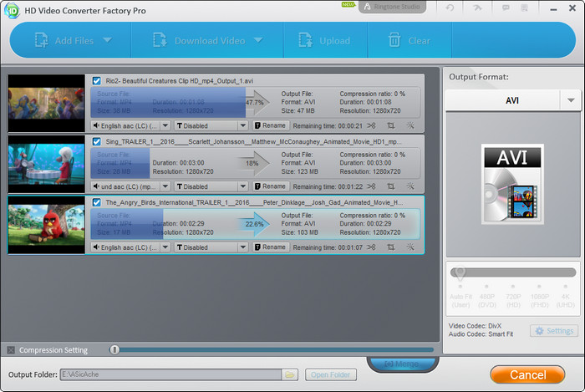The height and width of the screenshot is (392, 585).
Task: Toggle the Sing TRAILER video checkbox
Action: (x=97, y=142)
